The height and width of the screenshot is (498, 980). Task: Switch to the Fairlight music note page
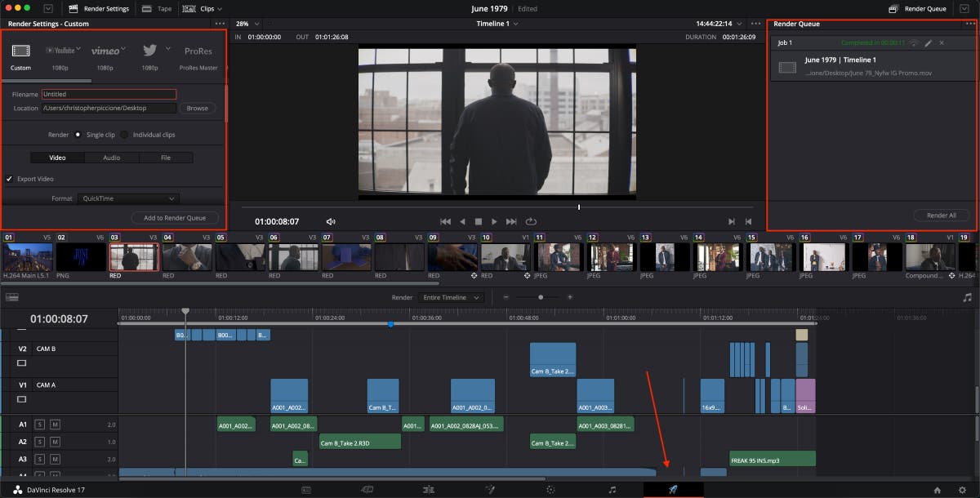(612, 490)
